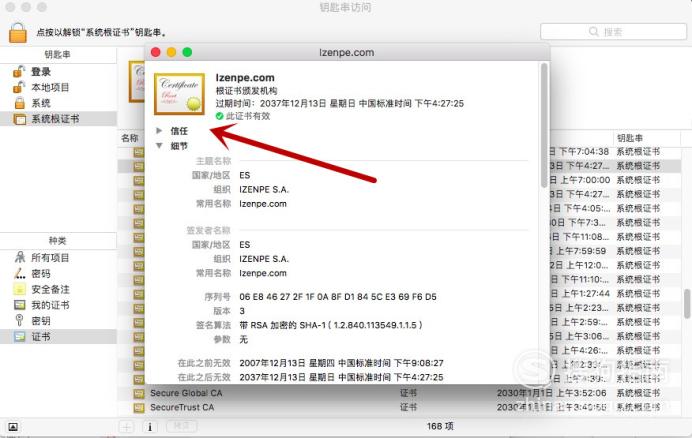The image size is (692, 438).
Task: Click the 密钥 key icon
Action: pos(19,321)
